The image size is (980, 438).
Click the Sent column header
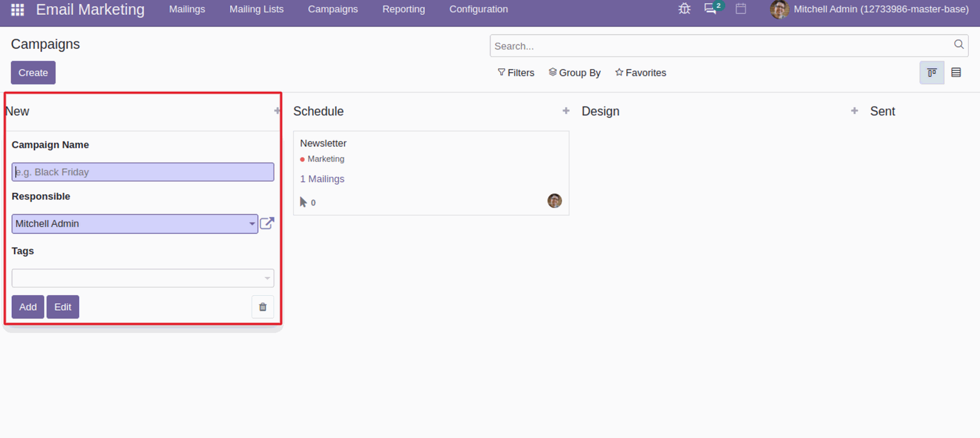pyautogui.click(x=883, y=111)
